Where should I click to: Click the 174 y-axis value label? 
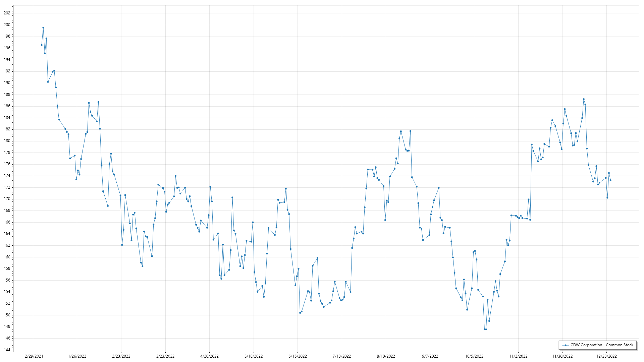point(7,176)
